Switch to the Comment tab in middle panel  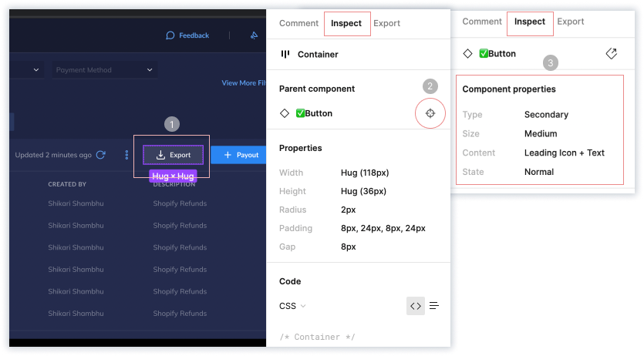pyautogui.click(x=298, y=23)
